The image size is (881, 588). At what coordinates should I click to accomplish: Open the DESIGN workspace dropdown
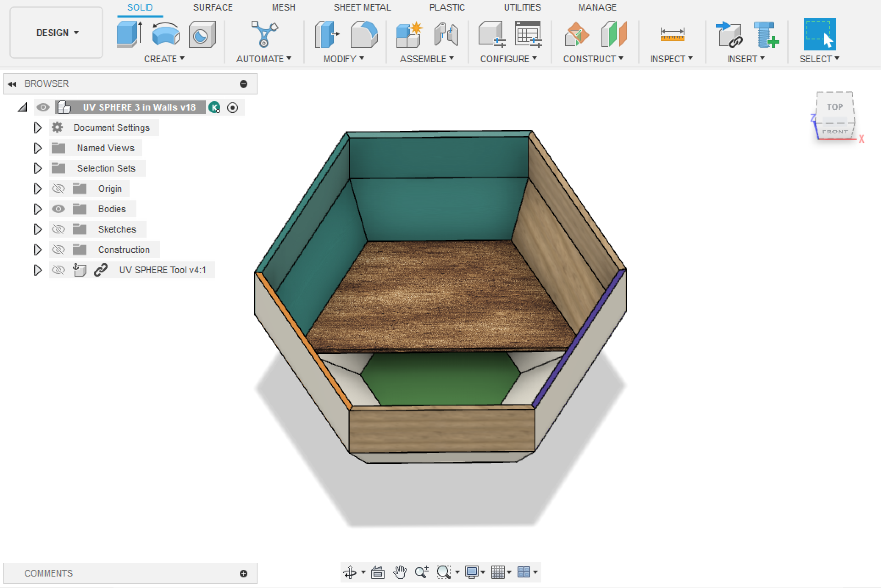click(x=56, y=33)
